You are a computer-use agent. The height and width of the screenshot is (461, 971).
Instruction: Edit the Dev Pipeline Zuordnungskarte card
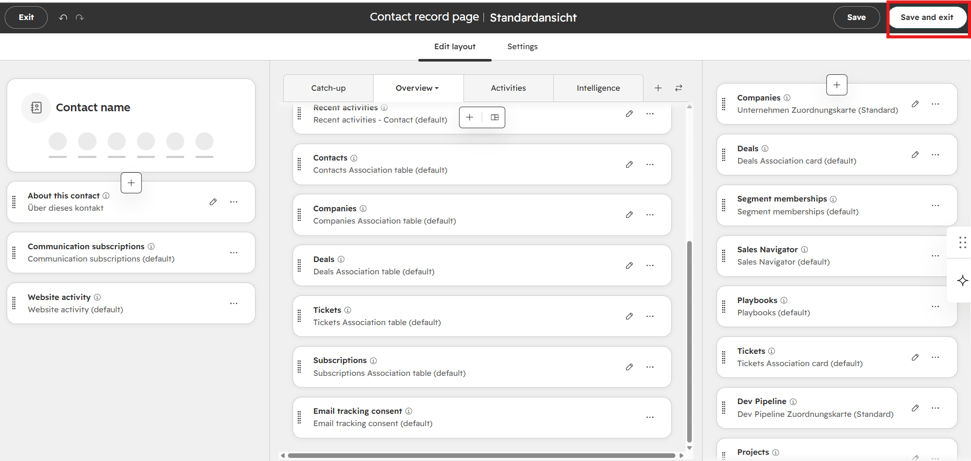pos(915,408)
